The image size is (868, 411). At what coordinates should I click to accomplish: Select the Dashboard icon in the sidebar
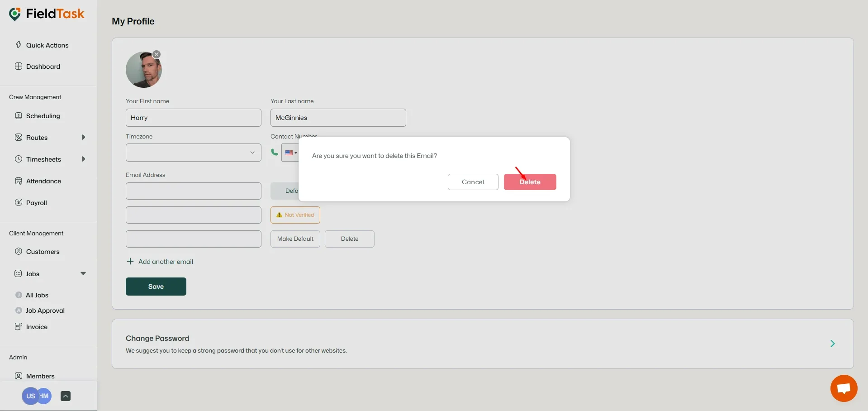coord(19,66)
